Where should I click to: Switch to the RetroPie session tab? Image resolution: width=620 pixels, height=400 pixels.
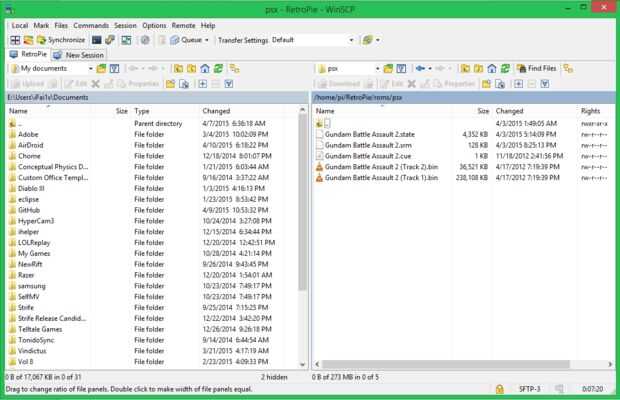(x=28, y=54)
